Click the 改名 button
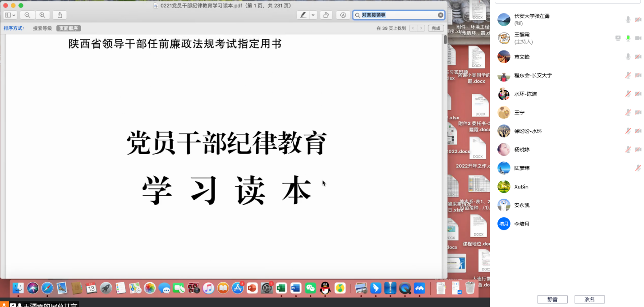Screen dimensions: 644x307 [589, 299]
